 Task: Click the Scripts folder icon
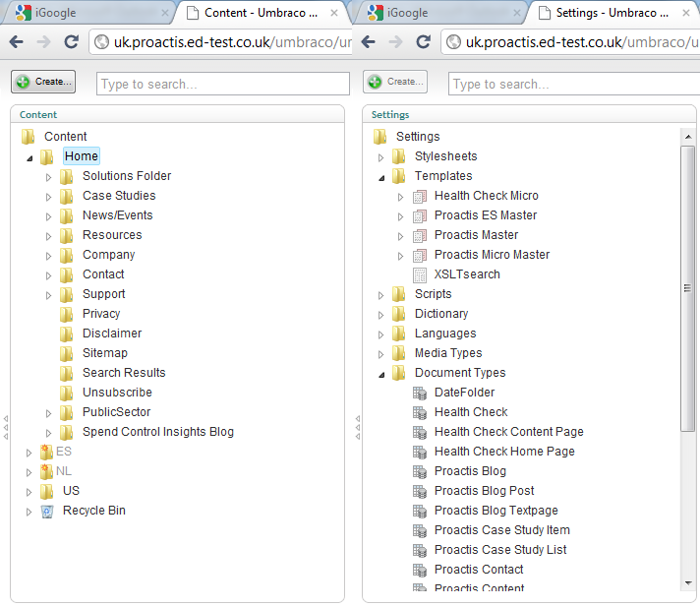[x=398, y=294]
